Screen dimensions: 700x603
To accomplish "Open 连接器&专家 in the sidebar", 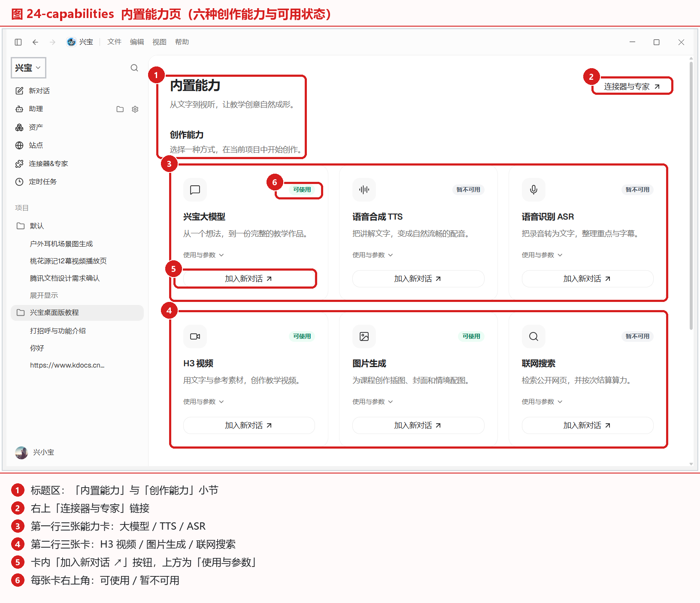I will (77, 164).
